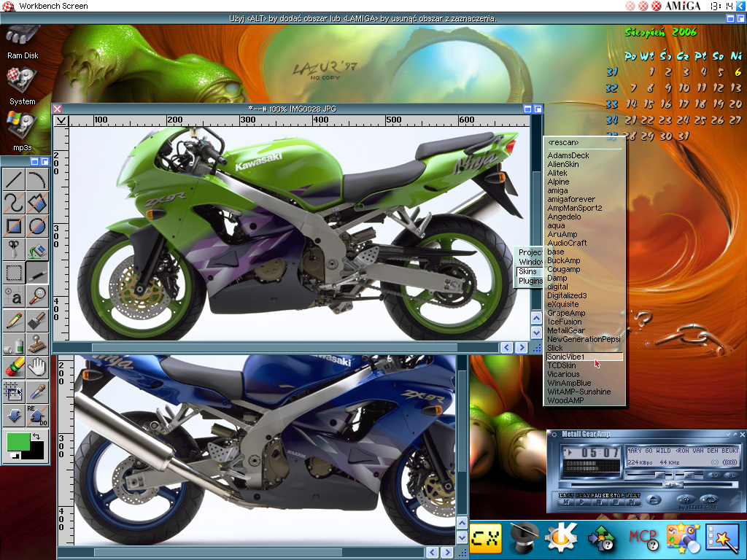Open the MCP help dock icon
This screenshot has height=560, width=747.
(x=643, y=539)
